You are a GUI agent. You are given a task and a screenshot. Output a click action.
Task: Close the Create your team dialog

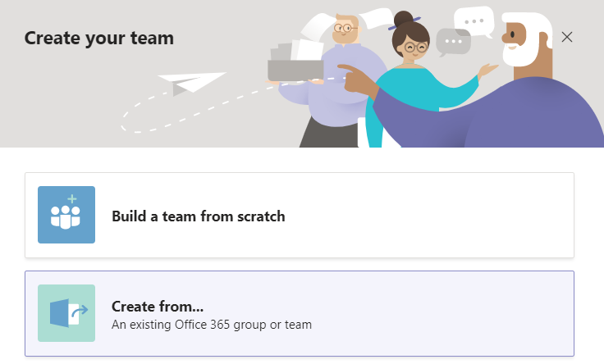[566, 37]
